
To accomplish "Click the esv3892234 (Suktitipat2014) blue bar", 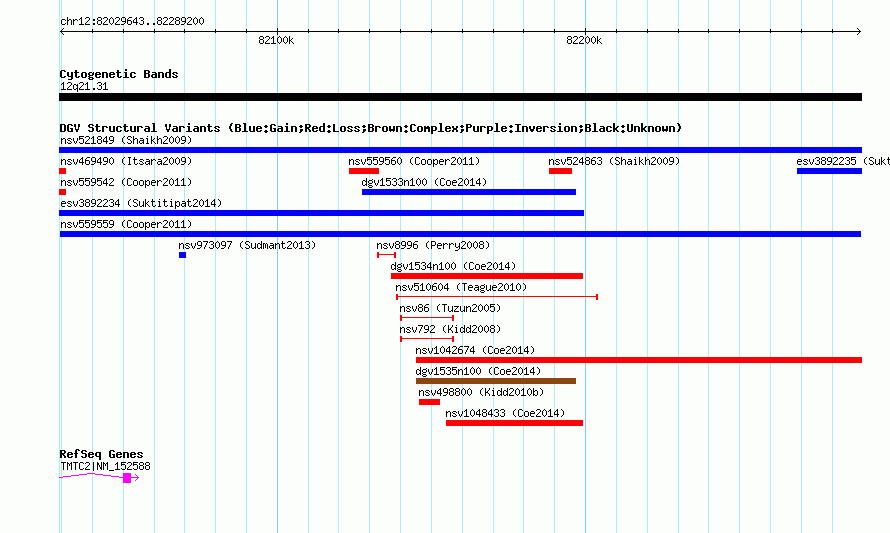I will coord(321,213).
